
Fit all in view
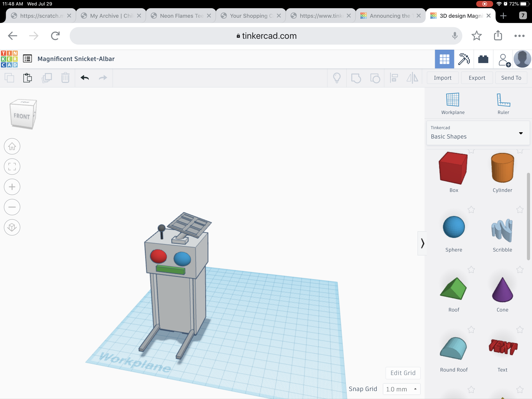pyautogui.click(x=12, y=167)
